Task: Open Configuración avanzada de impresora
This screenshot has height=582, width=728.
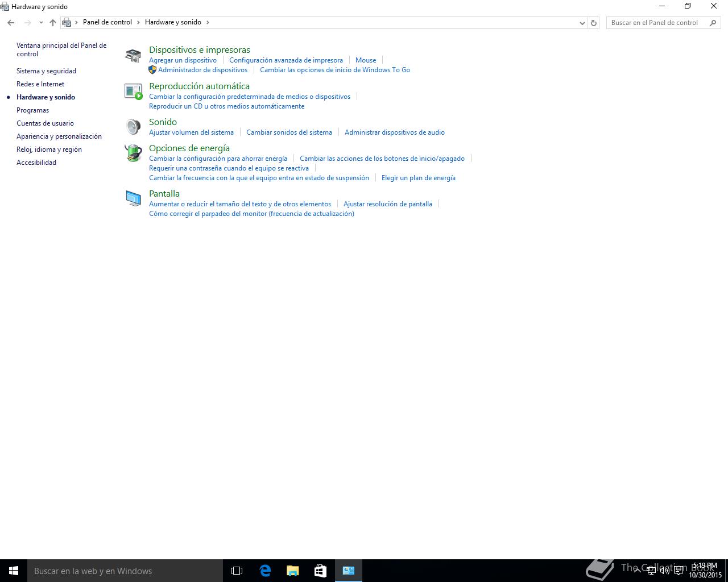Action: point(286,60)
